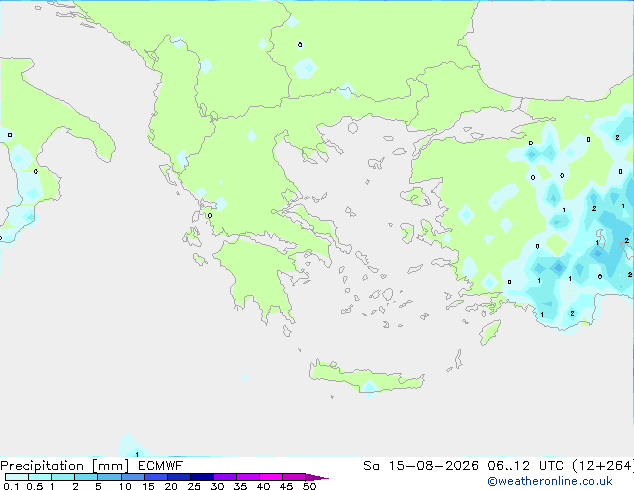Pick the 45 to 50 mm legend swatch
Viewport: 634px width, 490px height.
coord(294,477)
